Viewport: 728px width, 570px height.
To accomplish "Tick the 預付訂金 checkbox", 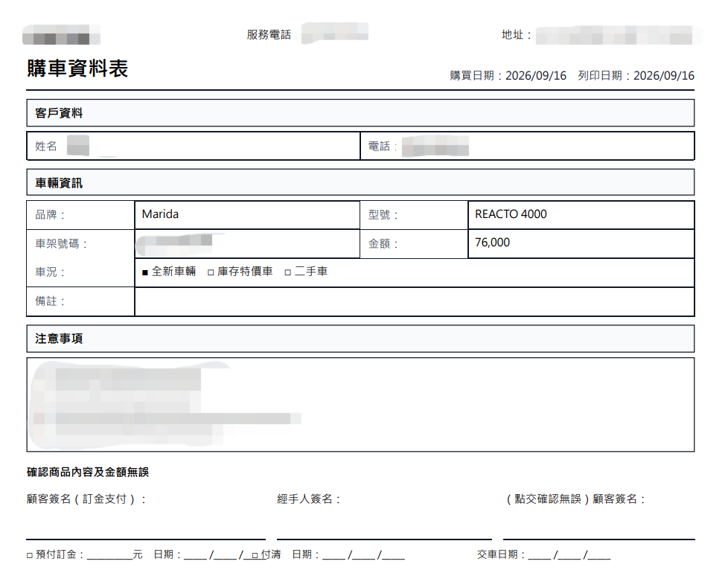I will [30, 555].
